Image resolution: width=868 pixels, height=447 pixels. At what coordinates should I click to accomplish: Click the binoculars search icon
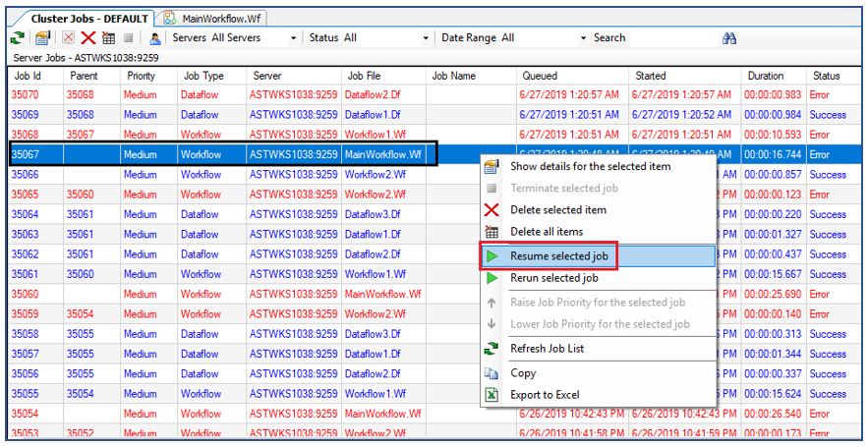click(729, 38)
